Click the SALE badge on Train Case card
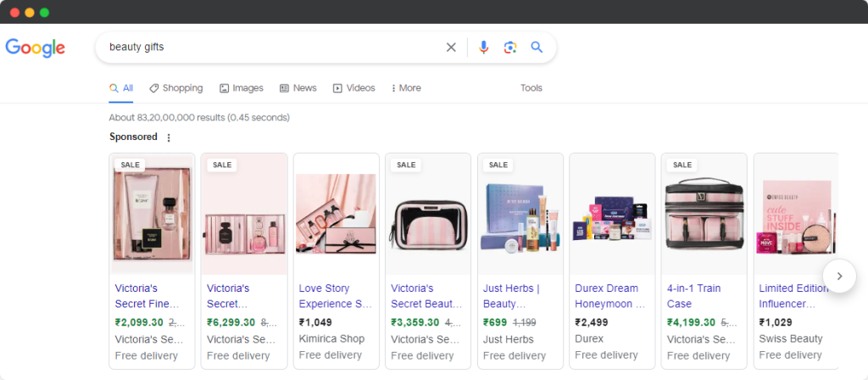 tap(682, 165)
